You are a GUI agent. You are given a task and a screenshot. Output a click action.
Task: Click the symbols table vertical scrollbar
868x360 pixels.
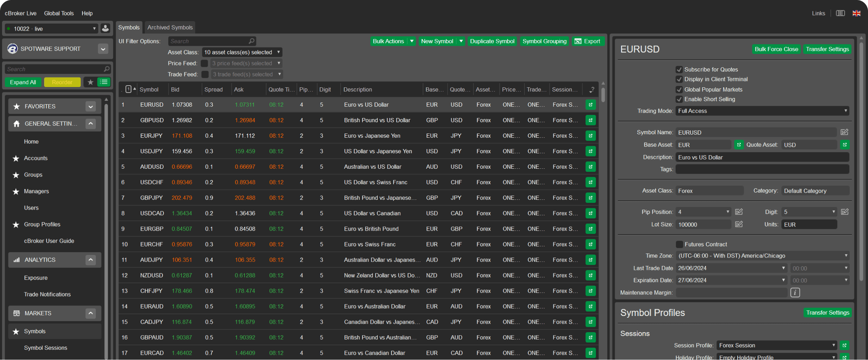(603, 95)
